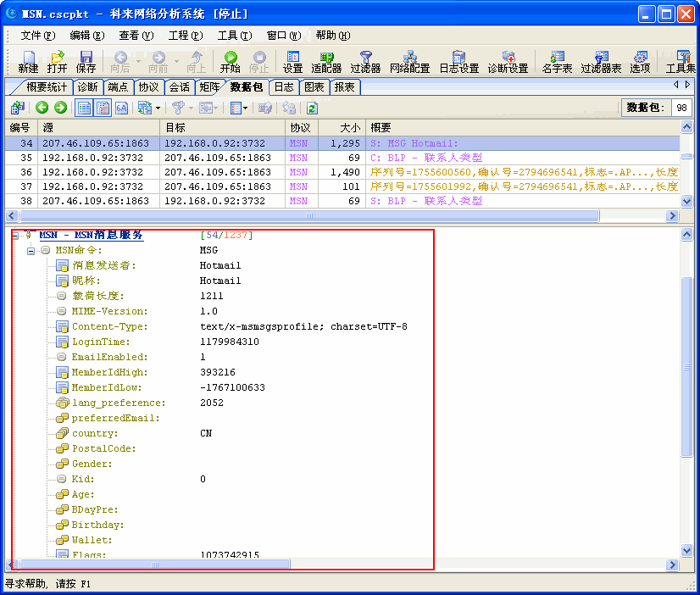Click the 诊断设置 (Diagnosis Settings) icon
Screen dimensions: 700x595
coord(509,62)
